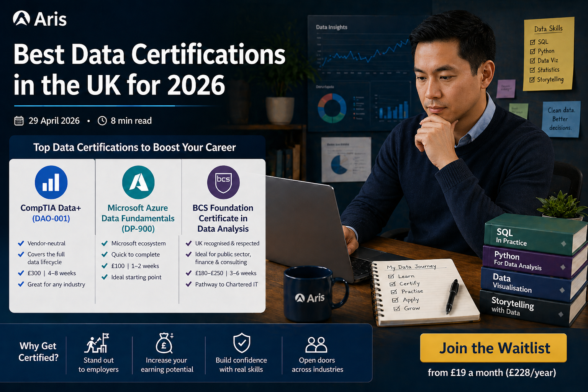This screenshot has width=588, height=392.
Task: Click the checkmark beside Great for any industry
Action: click(21, 284)
